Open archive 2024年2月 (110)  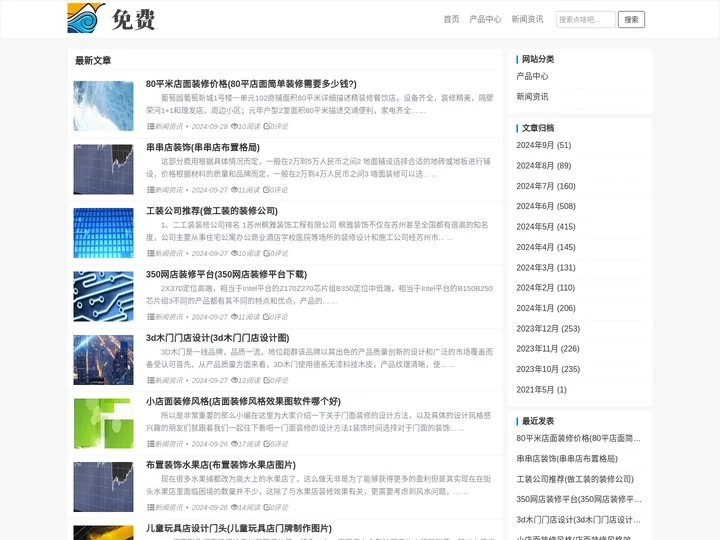546,287
